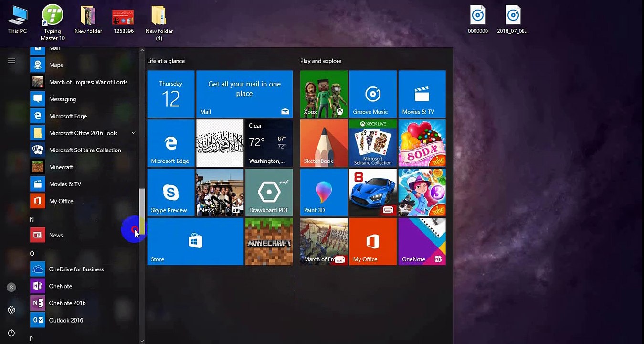Viewport: 644px width, 344px height.
Task: Open the Drawboard PDF tile
Action: click(269, 193)
